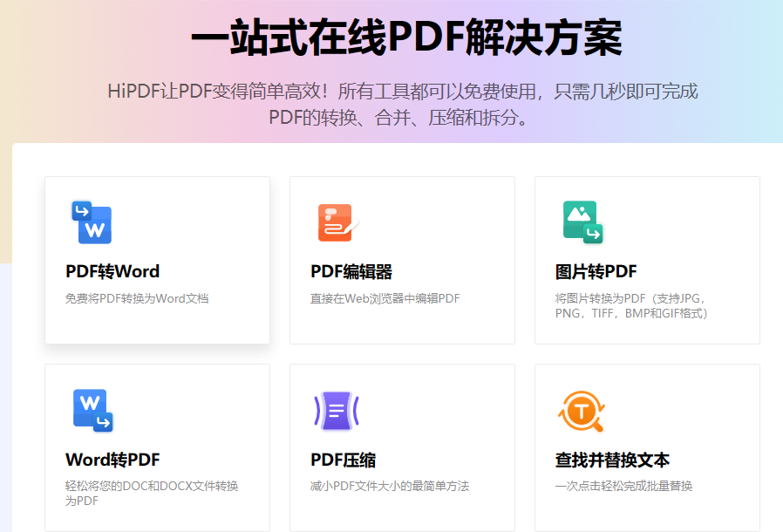
Task: Open the PDF转Word title link
Action: coord(113,271)
